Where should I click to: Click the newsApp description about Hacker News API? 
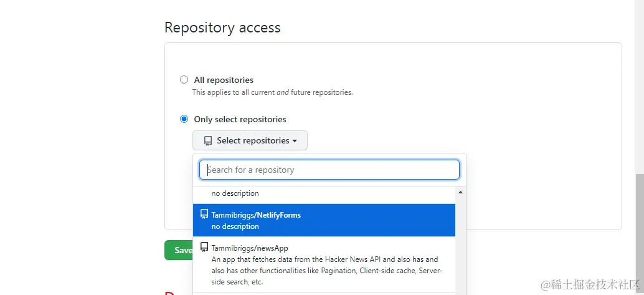pyautogui.click(x=326, y=271)
